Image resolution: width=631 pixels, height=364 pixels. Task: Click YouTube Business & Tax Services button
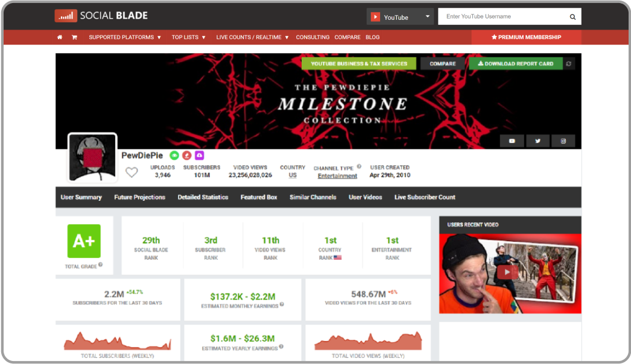coord(359,63)
